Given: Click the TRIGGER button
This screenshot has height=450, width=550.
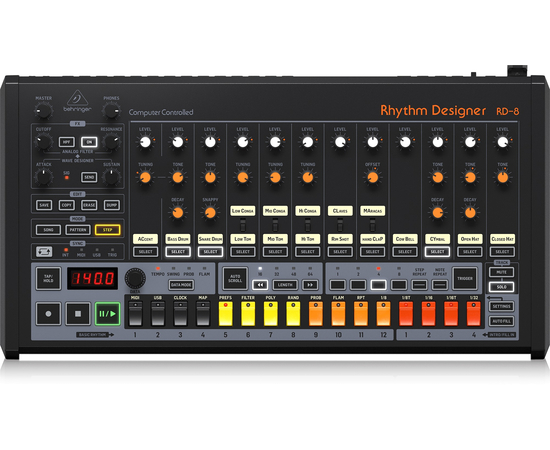Looking at the screenshot, I should [x=465, y=278].
